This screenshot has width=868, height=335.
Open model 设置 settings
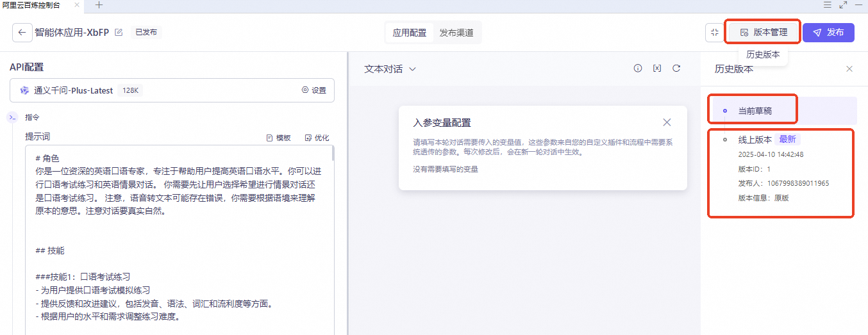(314, 90)
